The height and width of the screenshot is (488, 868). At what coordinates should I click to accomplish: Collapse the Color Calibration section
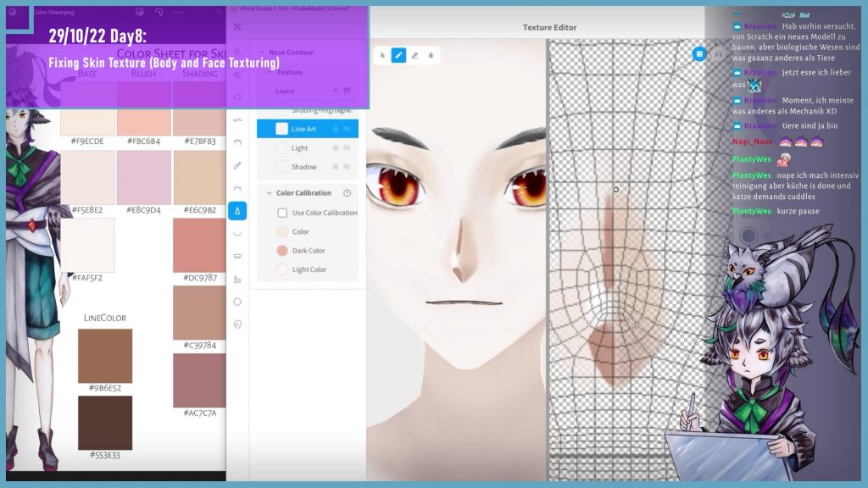coord(269,193)
